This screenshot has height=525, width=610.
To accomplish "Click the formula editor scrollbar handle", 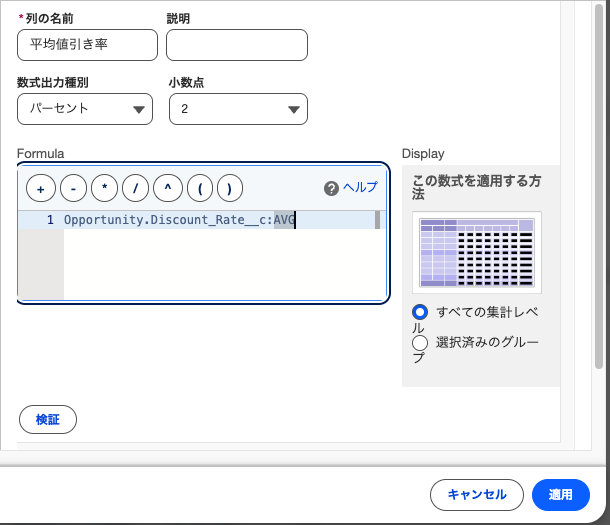I will pyautogui.click(x=377, y=220).
